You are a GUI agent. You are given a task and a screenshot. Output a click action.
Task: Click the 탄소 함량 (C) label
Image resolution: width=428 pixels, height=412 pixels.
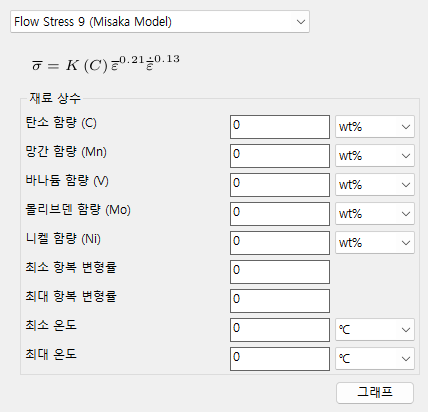(61, 123)
